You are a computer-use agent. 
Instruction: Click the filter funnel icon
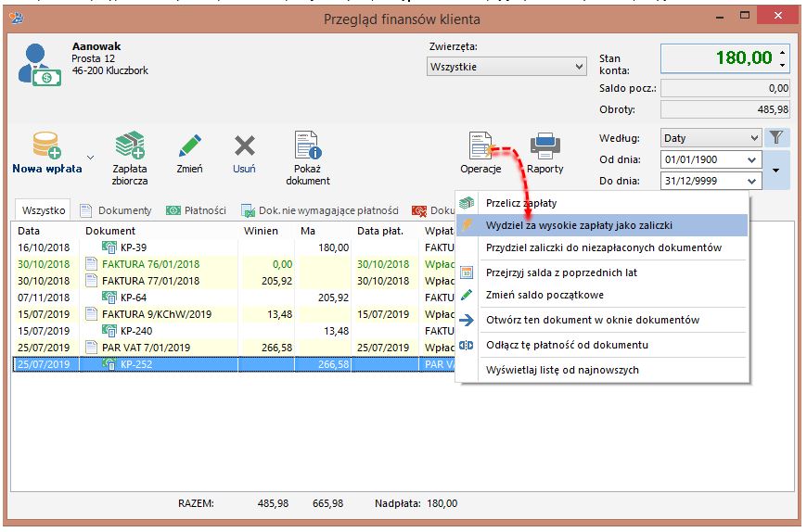[776, 137]
